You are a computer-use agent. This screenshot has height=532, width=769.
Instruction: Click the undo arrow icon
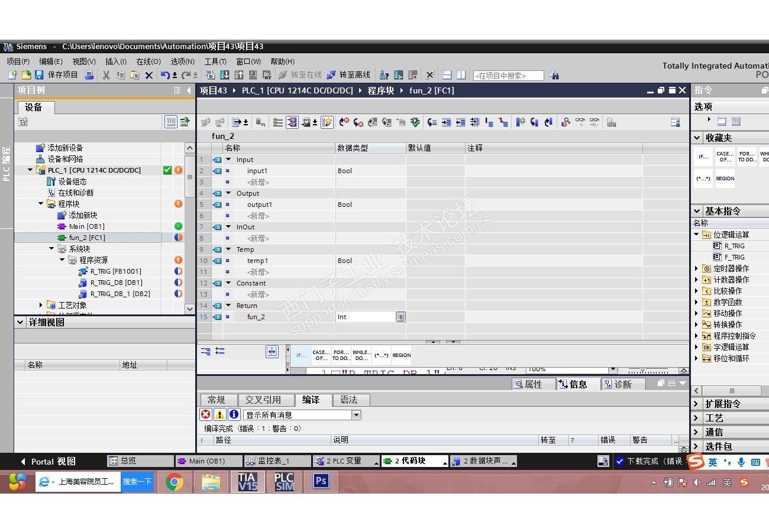(x=165, y=75)
